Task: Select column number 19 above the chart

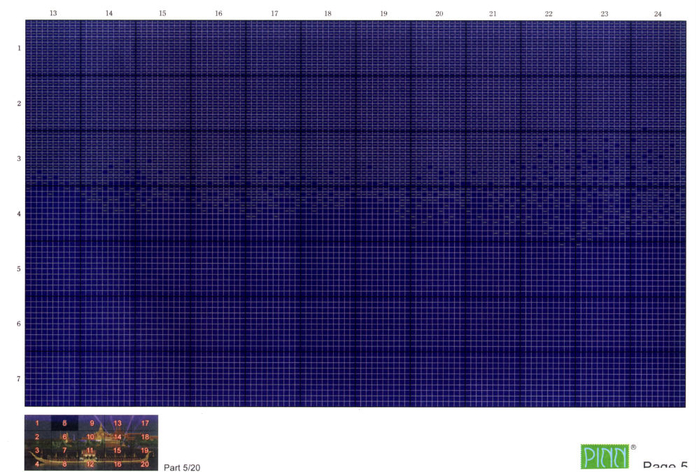Action: click(383, 14)
